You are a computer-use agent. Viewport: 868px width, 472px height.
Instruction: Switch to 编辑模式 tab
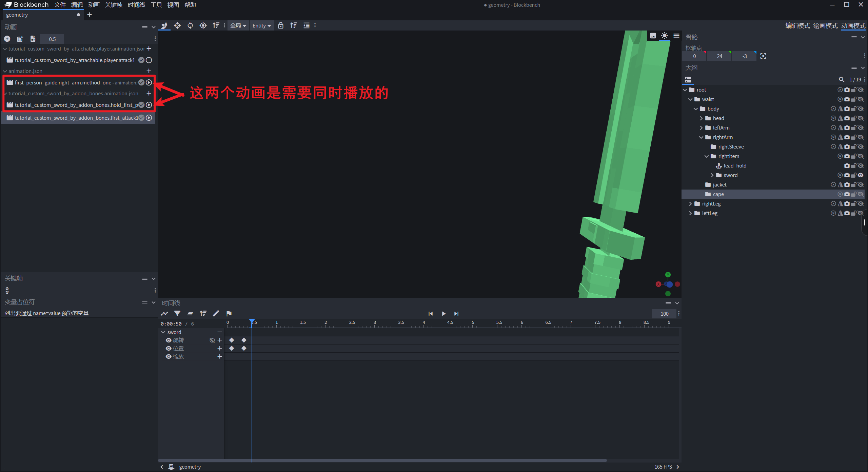(797, 26)
